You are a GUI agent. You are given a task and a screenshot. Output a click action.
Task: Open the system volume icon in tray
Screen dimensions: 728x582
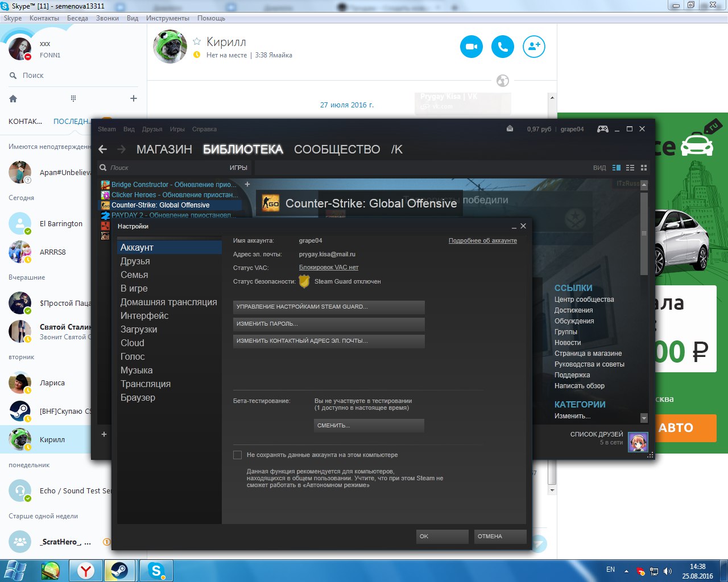[x=668, y=571]
